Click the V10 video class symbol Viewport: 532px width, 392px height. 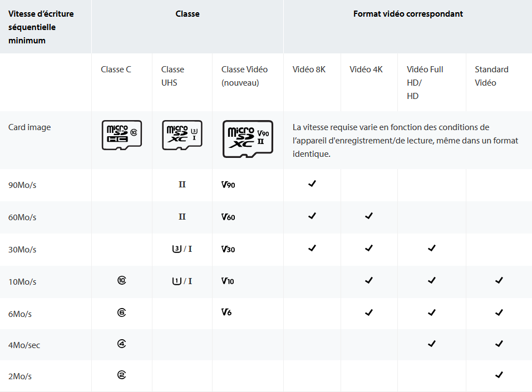(x=228, y=281)
